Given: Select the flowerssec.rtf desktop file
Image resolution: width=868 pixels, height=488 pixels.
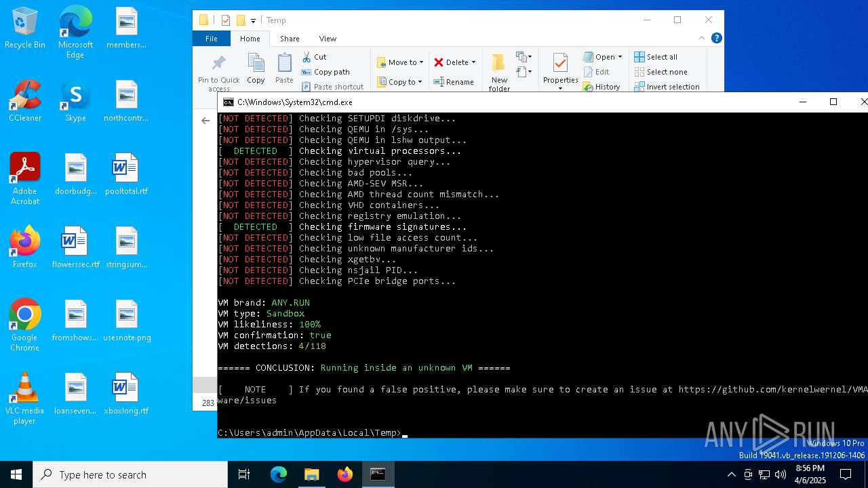Looking at the screenshot, I should [75, 247].
